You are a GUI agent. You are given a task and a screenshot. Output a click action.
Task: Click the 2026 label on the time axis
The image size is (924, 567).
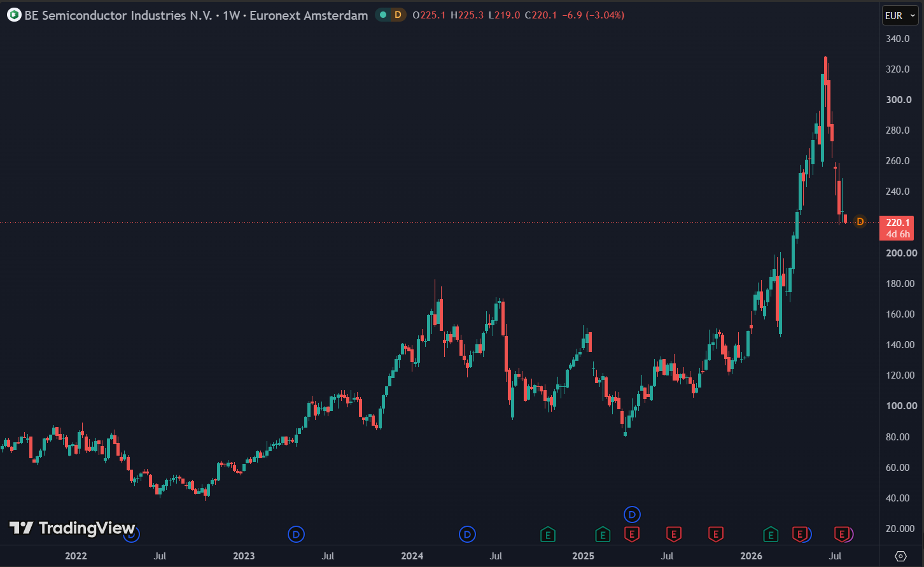point(751,556)
